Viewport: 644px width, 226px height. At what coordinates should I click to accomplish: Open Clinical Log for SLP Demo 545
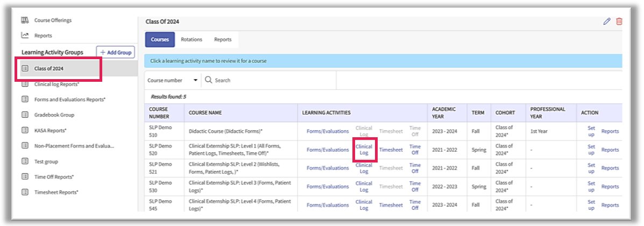pos(364,205)
